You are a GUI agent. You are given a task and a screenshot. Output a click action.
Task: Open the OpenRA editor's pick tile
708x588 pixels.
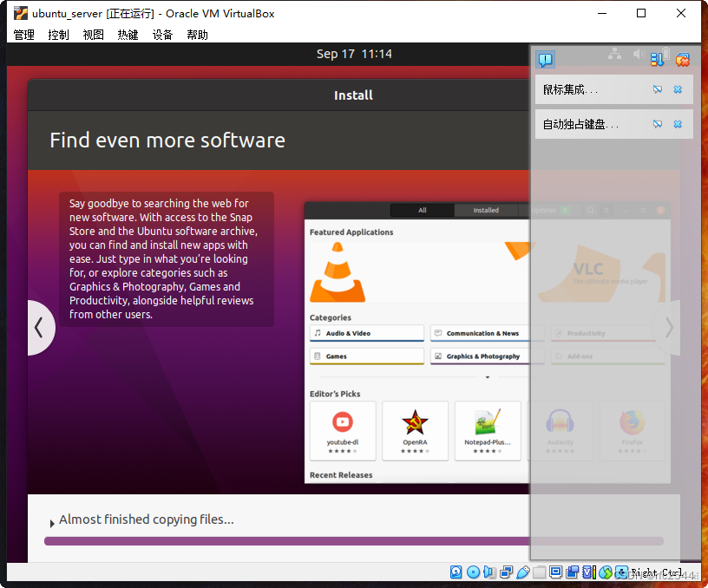coord(415,431)
